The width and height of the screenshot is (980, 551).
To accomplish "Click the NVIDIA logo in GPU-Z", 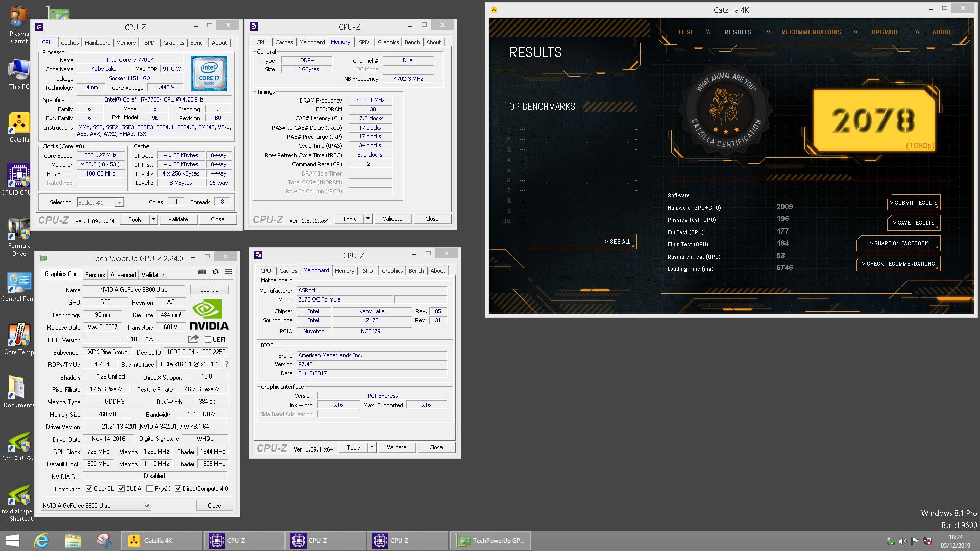I will pyautogui.click(x=209, y=315).
